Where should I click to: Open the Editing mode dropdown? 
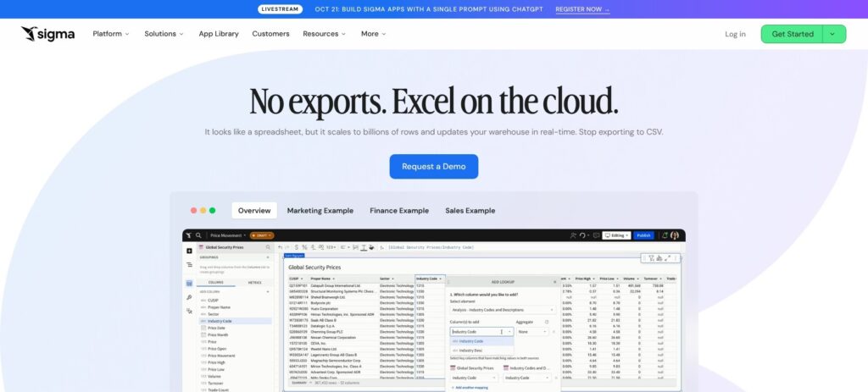[616, 235]
